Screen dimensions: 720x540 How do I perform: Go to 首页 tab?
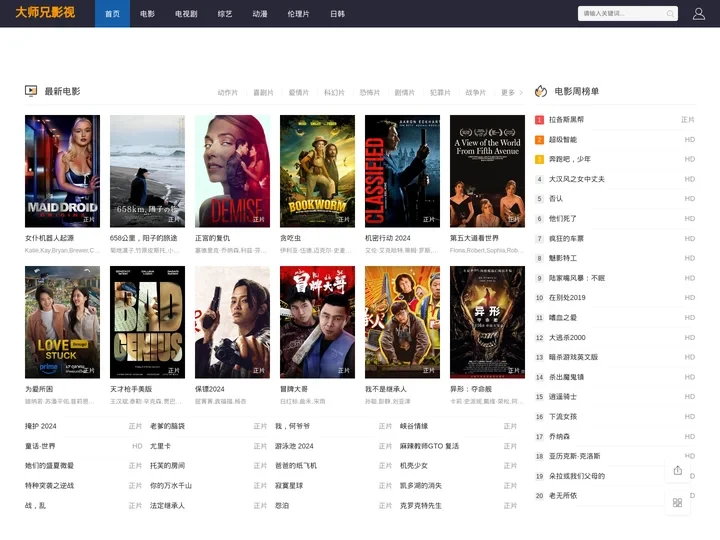112,14
